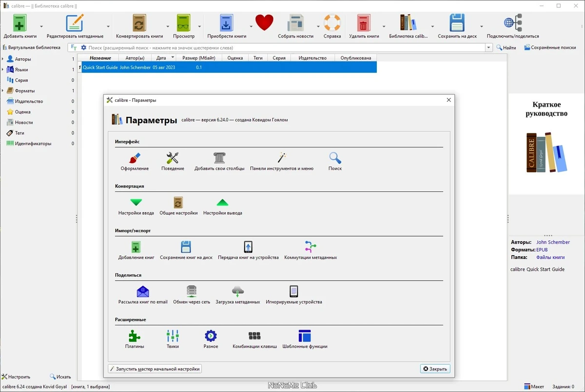Open Разное settings
The width and height of the screenshot is (585, 392).
pos(211,339)
